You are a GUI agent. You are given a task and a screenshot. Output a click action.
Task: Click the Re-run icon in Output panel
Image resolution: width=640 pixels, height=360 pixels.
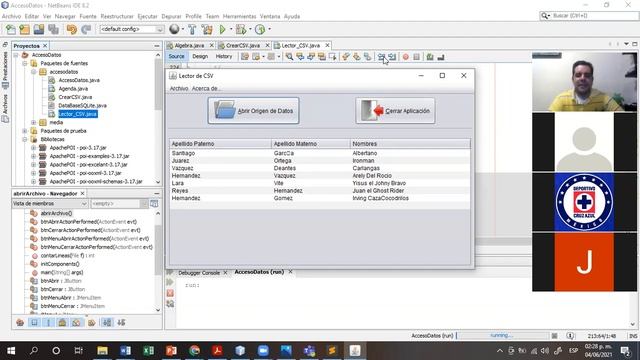170,282
